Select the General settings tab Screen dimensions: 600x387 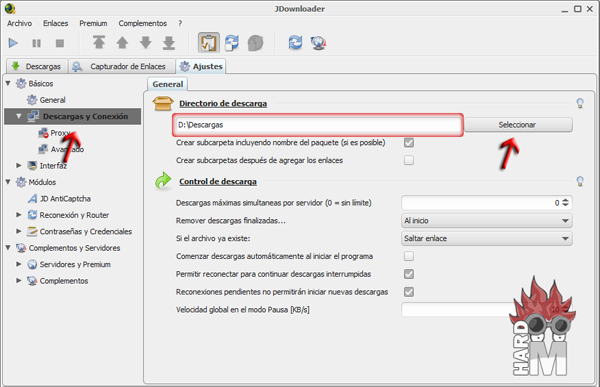click(168, 84)
